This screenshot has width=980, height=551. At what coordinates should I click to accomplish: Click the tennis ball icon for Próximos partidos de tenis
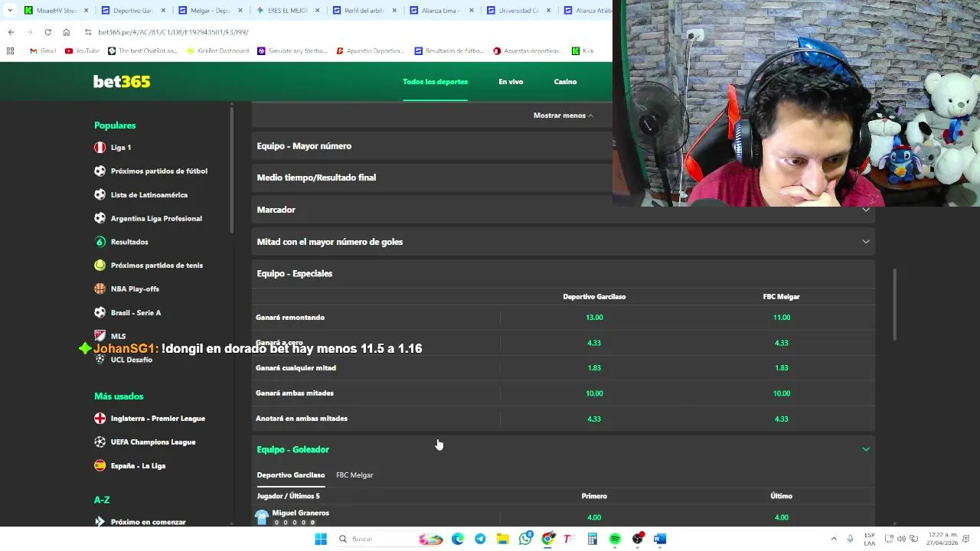[100, 265]
